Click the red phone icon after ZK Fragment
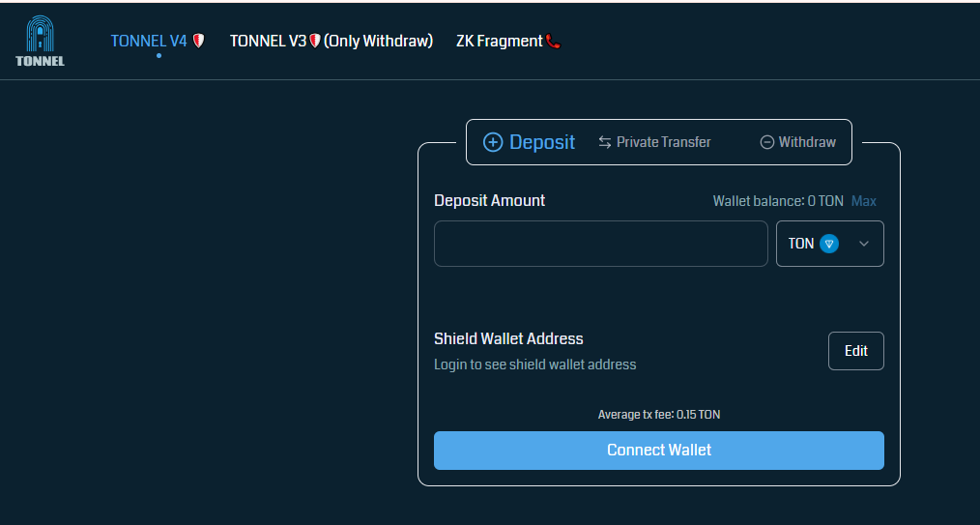 (x=553, y=42)
